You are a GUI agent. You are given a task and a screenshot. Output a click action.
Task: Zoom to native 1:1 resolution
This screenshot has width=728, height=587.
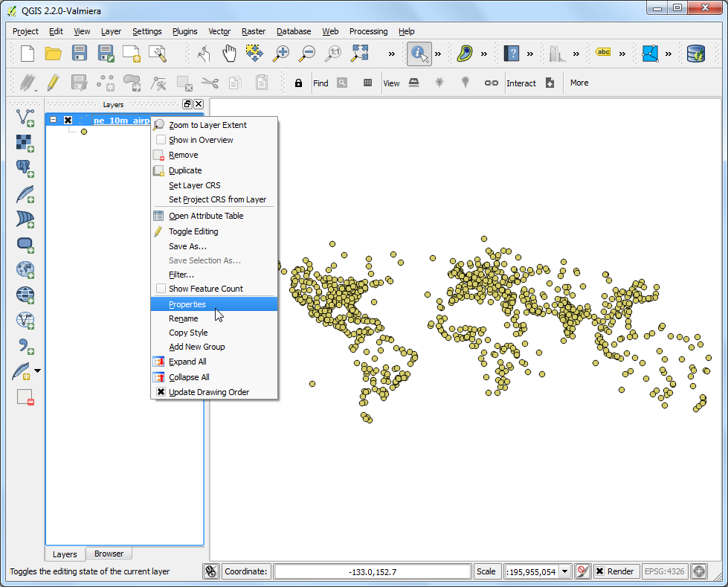[x=333, y=54]
